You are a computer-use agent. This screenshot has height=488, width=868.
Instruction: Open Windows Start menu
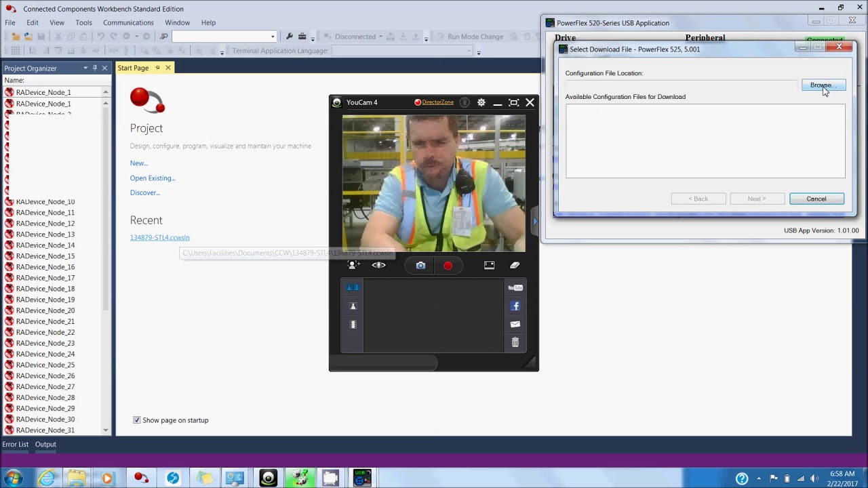click(13, 479)
